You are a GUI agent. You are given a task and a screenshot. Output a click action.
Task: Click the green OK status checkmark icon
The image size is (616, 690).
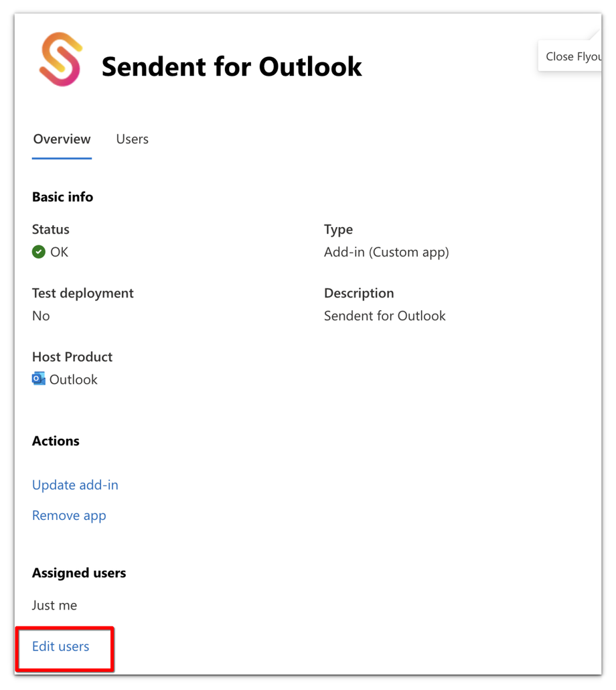coord(39,252)
